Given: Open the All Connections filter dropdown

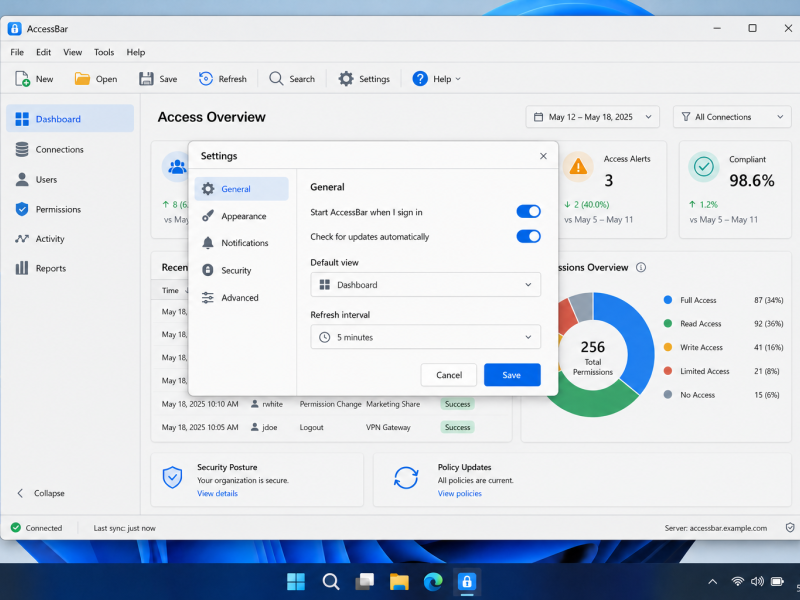Looking at the screenshot, I should (732, 117).
